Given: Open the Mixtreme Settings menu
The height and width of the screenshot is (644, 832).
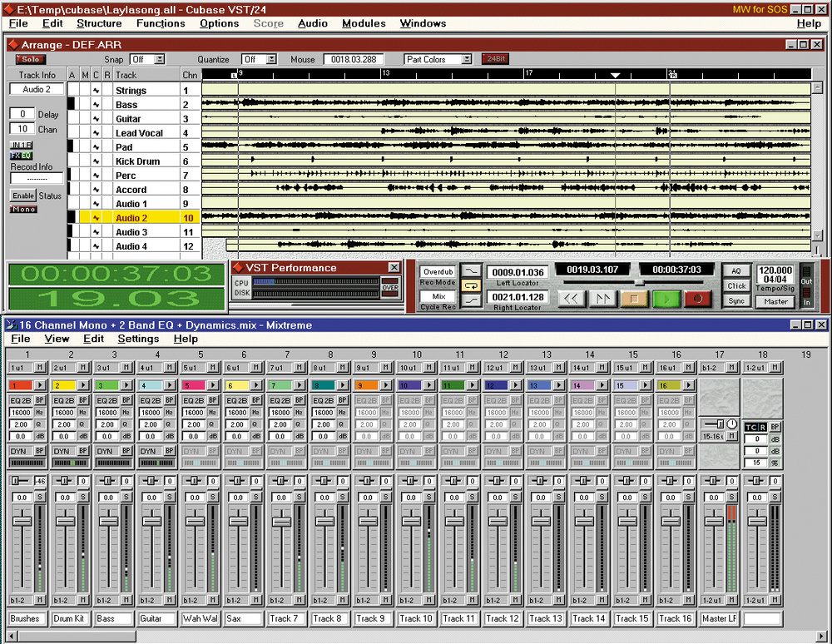Looking at the screenshot, I should (138, 339).
